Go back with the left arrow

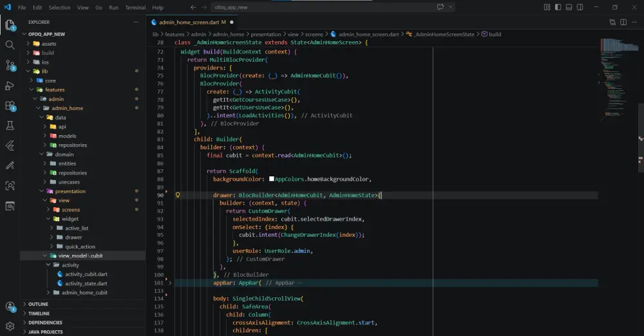(193, 7)
